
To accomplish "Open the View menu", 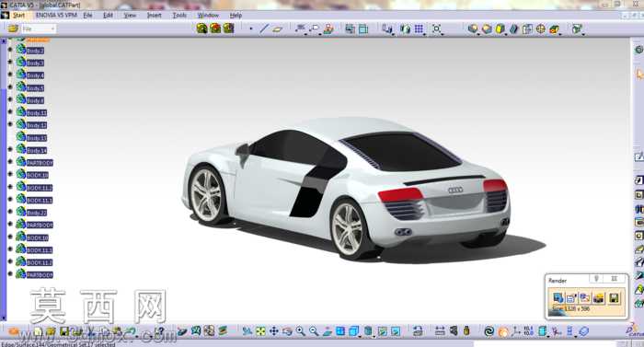I will (x=130, y=16).
